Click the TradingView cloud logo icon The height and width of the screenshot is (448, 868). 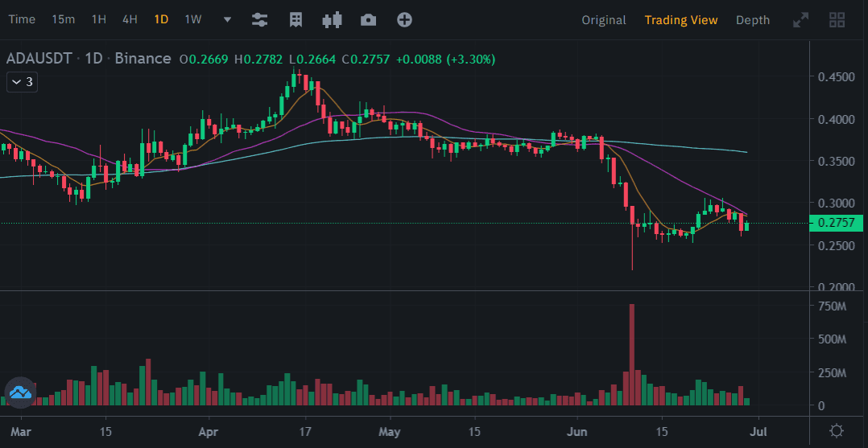pos(19,393)
